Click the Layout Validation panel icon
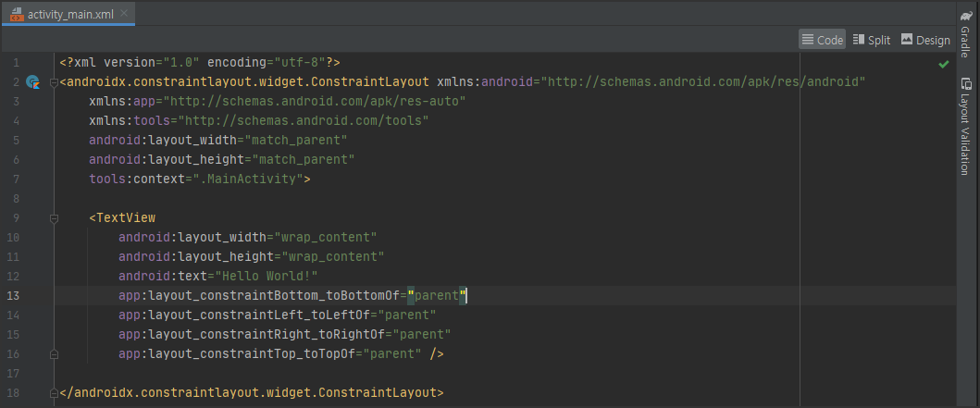 966,83
